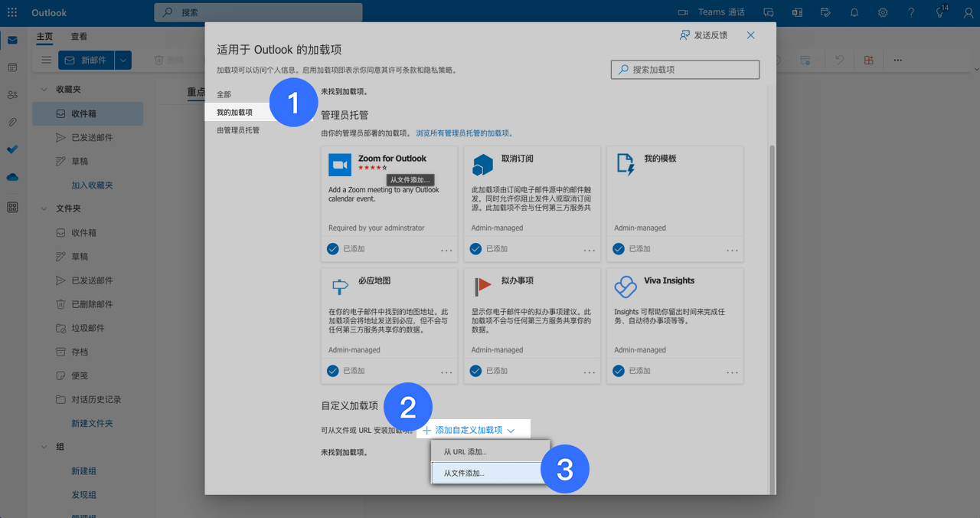
Task: Click the Undo arrow in the toolbar
Action: pos(840,60)
